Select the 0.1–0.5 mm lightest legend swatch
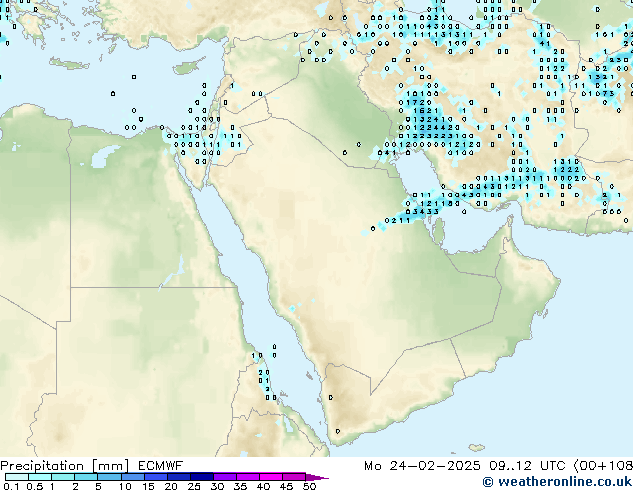 [x=17, y=477]
